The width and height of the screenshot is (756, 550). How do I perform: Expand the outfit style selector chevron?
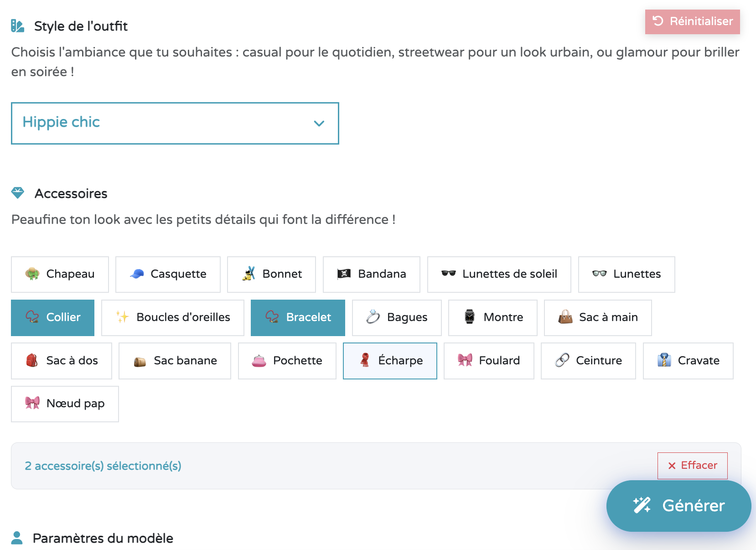click(319, 123)
